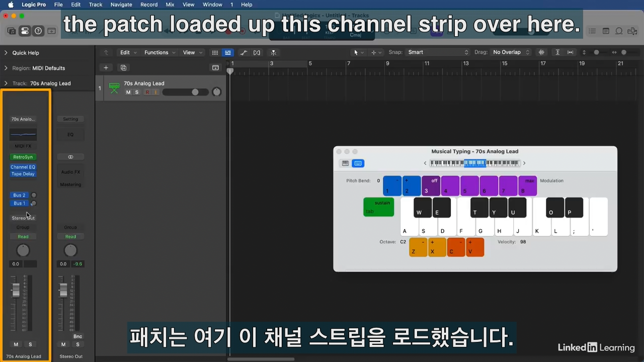Adjust the 70s Analog Lead track volume slider

[x=185, y=92]
